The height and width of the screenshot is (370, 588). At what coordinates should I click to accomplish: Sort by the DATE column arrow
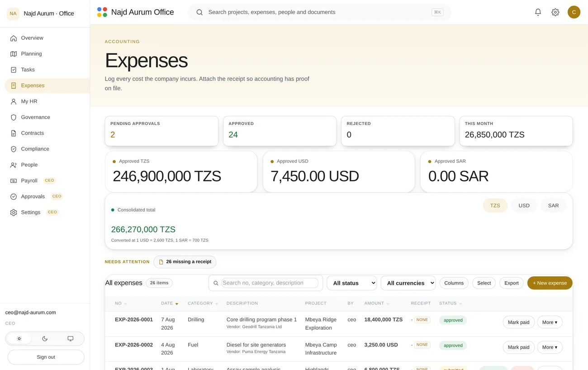pyautogui.click(x=177, y=304)
